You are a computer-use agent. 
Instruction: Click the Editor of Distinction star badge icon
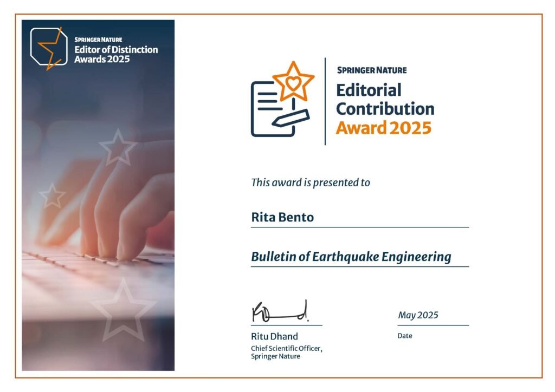pos(49,48)
